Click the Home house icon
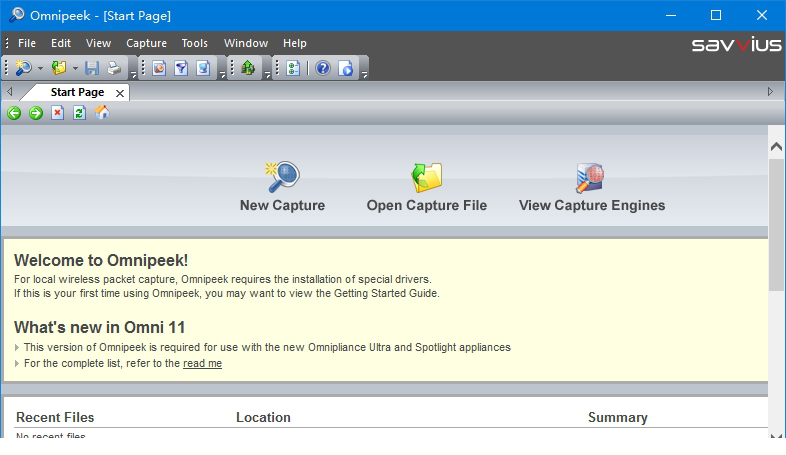The image size is (786, 455). click(x=102, y=113)
